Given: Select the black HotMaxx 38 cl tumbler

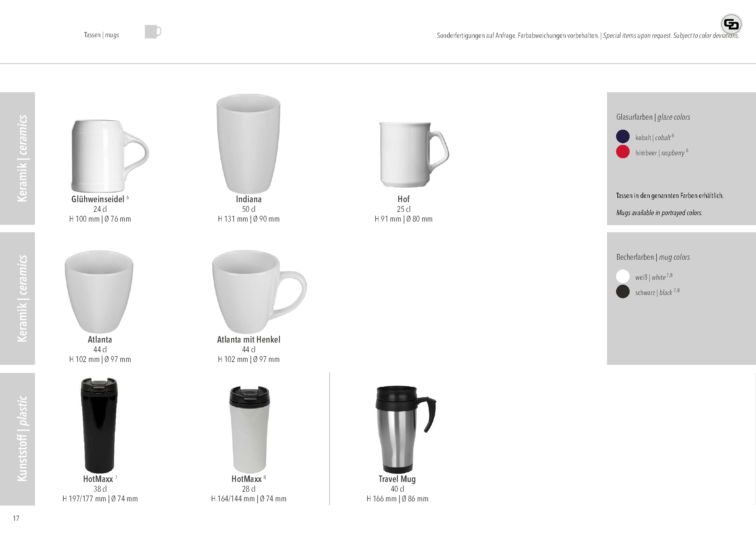Looking at the screenshot, I should pos(99,425).
